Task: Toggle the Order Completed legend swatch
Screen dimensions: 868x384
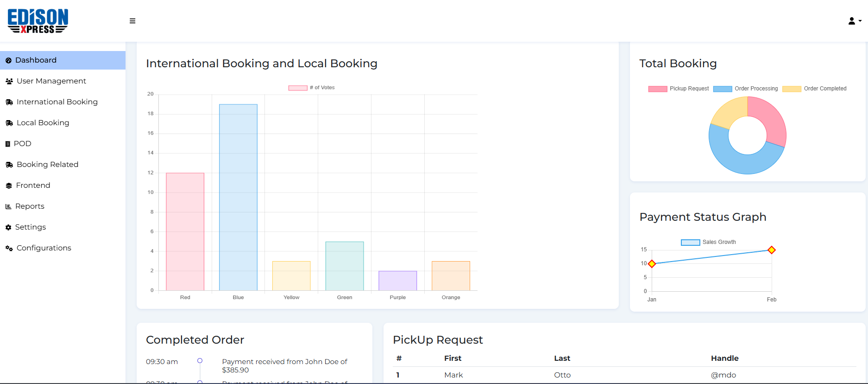Action: (792, 89)
